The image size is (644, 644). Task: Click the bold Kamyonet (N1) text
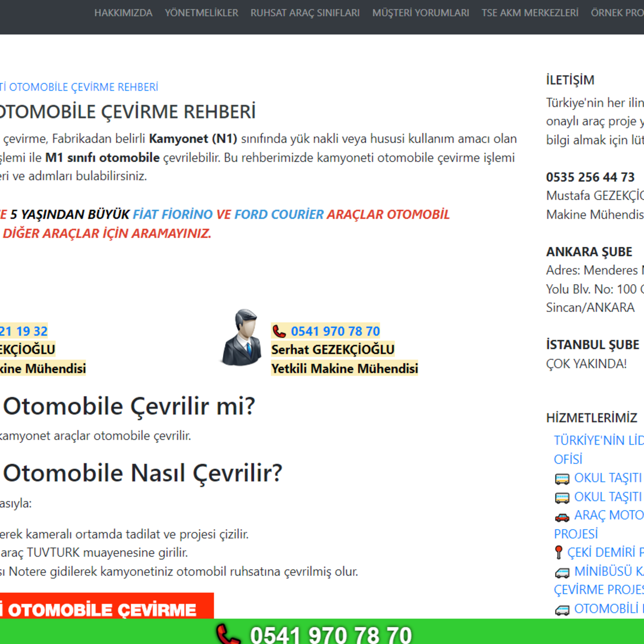pyautogui.click(x=193, y=139)
